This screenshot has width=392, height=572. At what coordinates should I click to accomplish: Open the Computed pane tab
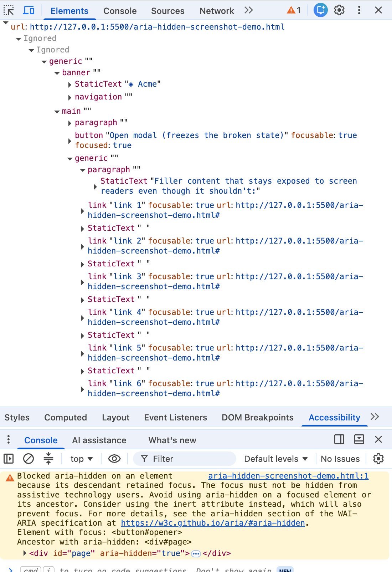click(x=66, y=418)
